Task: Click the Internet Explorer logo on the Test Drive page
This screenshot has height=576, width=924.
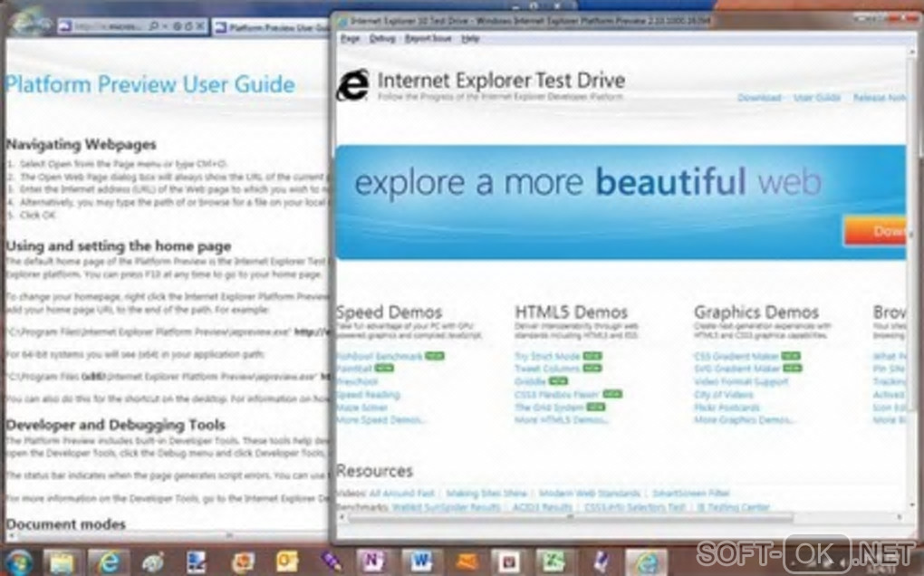Action: pyautogui.click(x=352, y=85)
